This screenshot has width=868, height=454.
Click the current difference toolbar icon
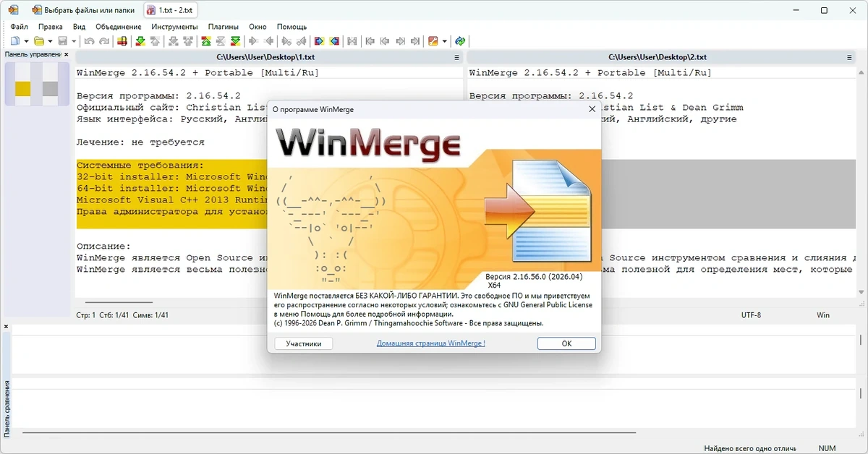point(220,41)
